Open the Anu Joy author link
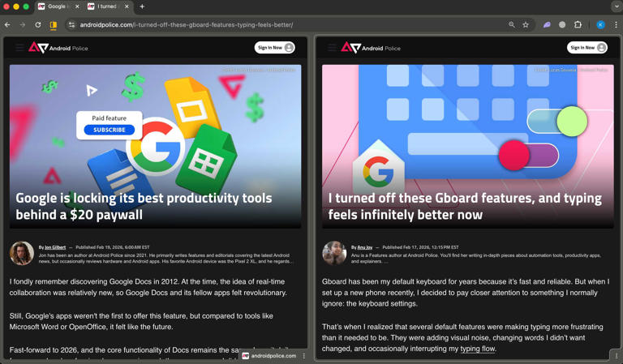Screen dimensions: 623x364 coord(365,247)
